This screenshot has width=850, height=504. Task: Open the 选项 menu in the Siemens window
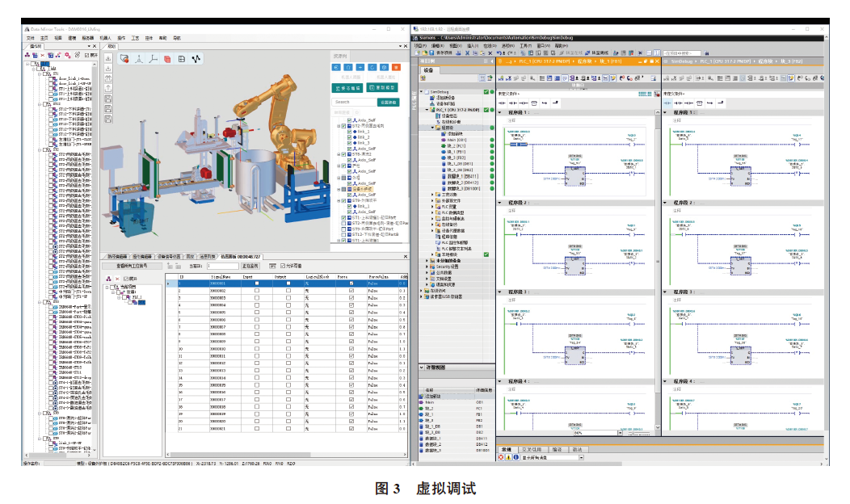point(508,46)
